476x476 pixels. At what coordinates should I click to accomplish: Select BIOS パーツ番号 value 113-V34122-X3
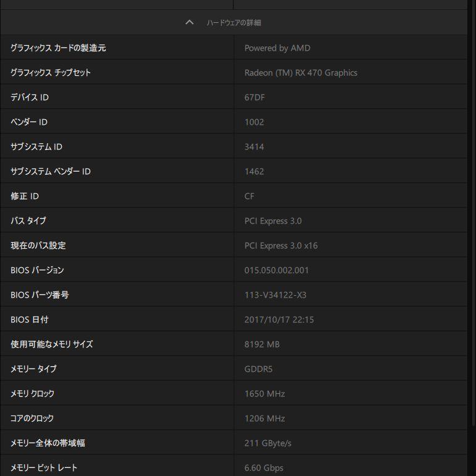tap(275, 295)
